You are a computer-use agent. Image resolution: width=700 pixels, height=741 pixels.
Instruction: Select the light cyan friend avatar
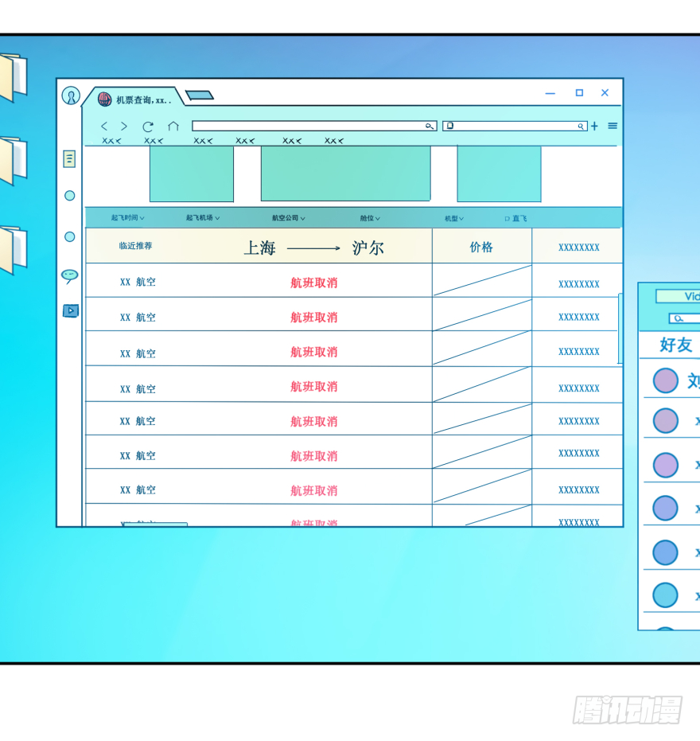(x=666, y=595)
